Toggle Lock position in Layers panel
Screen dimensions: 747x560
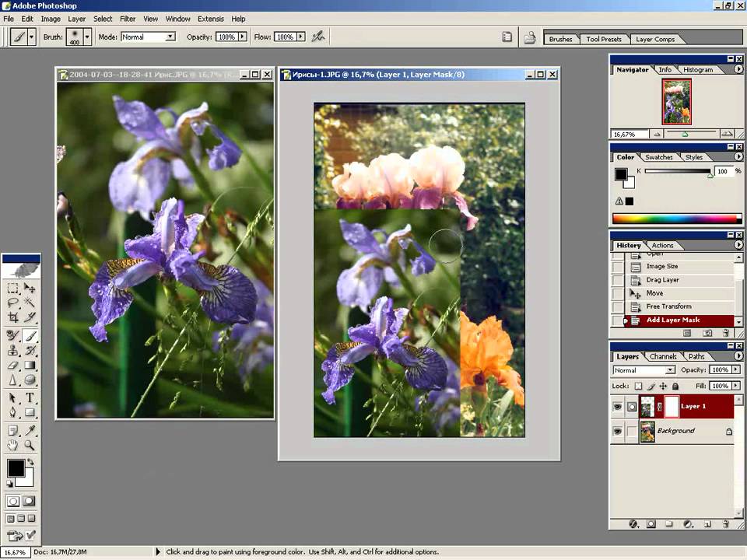tap(663, 387)
